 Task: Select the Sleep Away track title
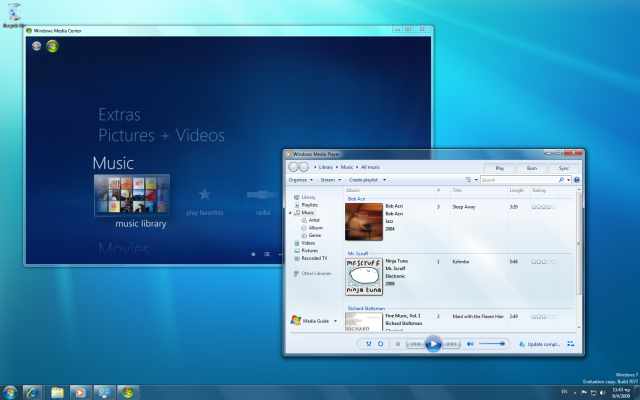(464, 207)
